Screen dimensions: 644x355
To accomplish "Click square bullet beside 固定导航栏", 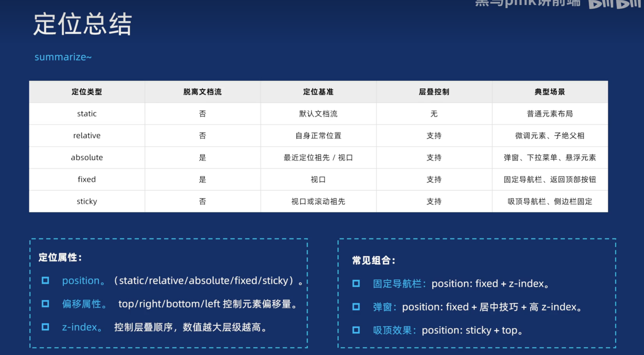I will pos(356,283).
